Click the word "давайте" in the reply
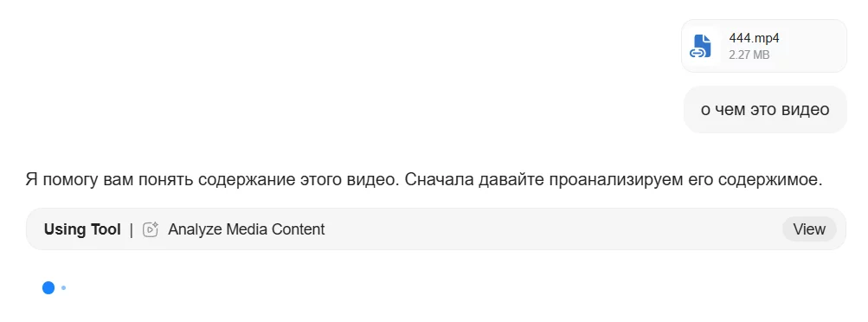868x322 pixels. 511,180
